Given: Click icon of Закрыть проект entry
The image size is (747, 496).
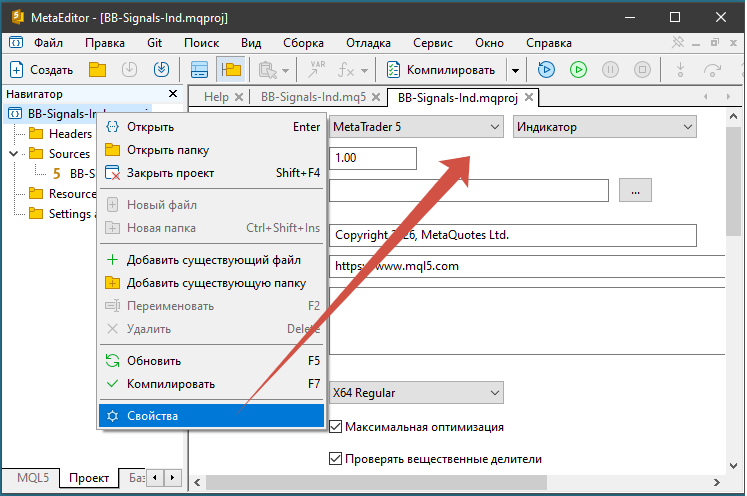Looking at the screenshot, I should pos(112,172).
